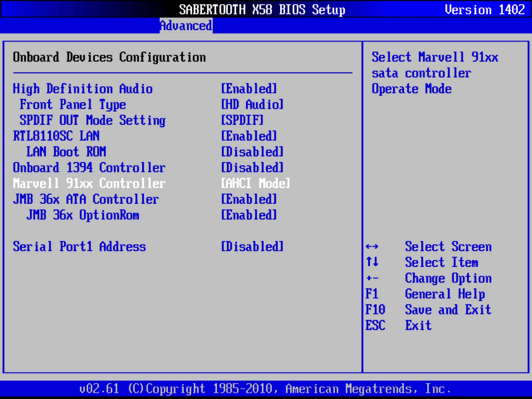Select SPDIF OUT Mode Setting label

pos(92,121)
